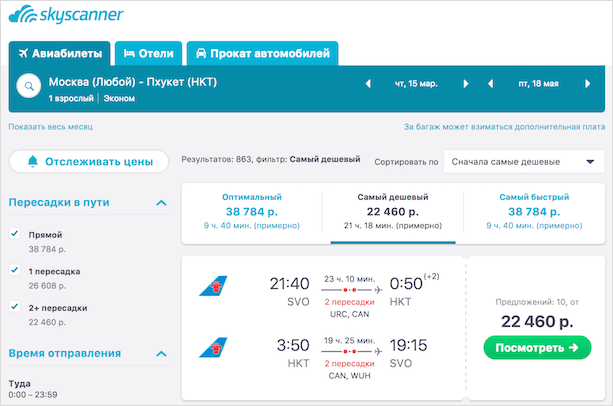Screen dimensions: 613x406
Task: Click return flight China Southern logo
Action: 213,347
